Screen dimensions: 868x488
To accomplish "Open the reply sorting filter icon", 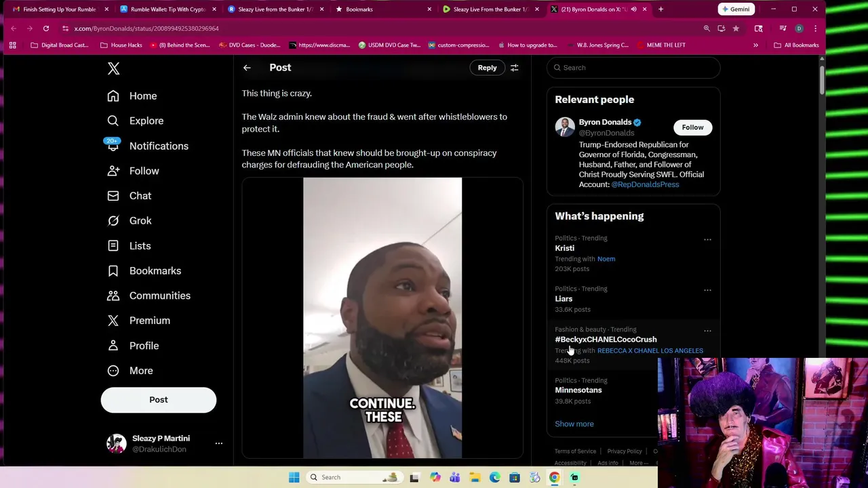I will pyautogui.click(x=514, y=68).
